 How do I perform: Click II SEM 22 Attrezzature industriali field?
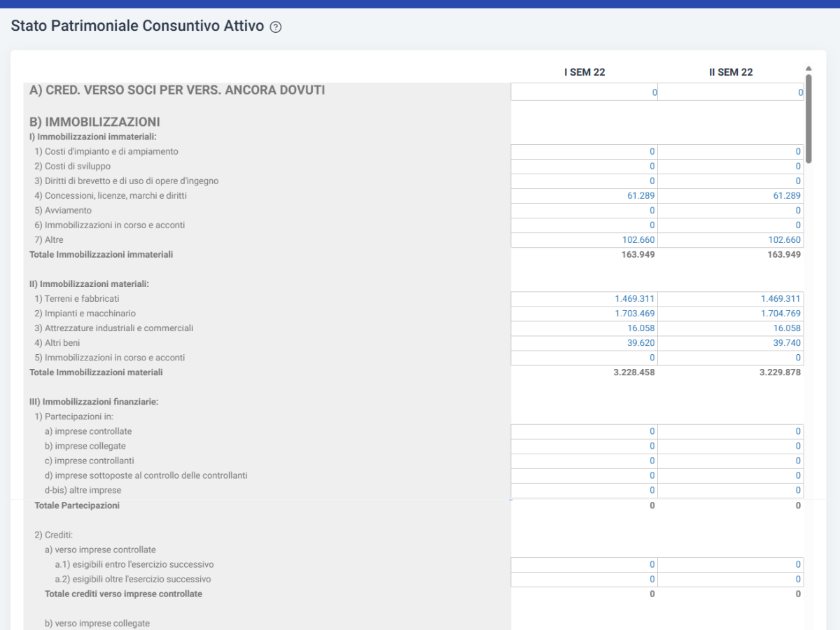pos(731,328)
